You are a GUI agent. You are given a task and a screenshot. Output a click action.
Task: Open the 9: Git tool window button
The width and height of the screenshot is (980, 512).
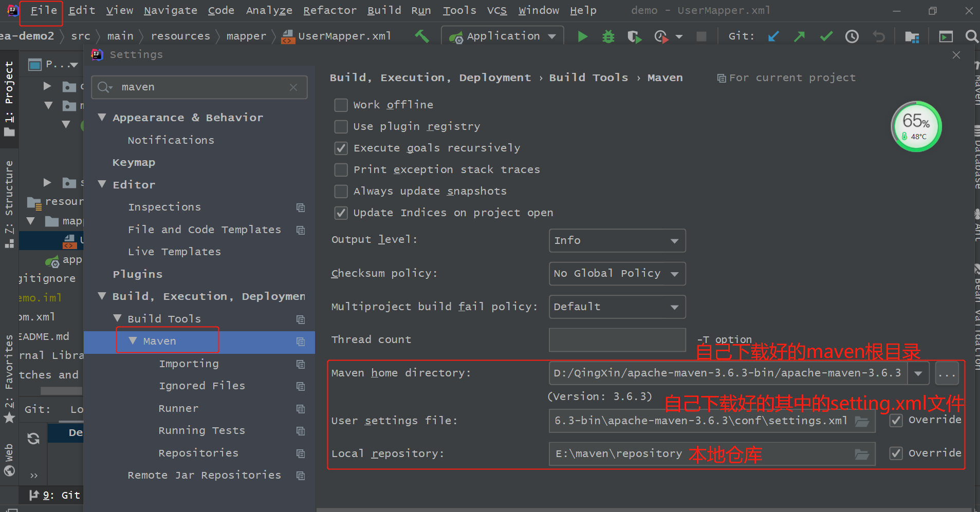pyautogui.click(x=54, y=496)
